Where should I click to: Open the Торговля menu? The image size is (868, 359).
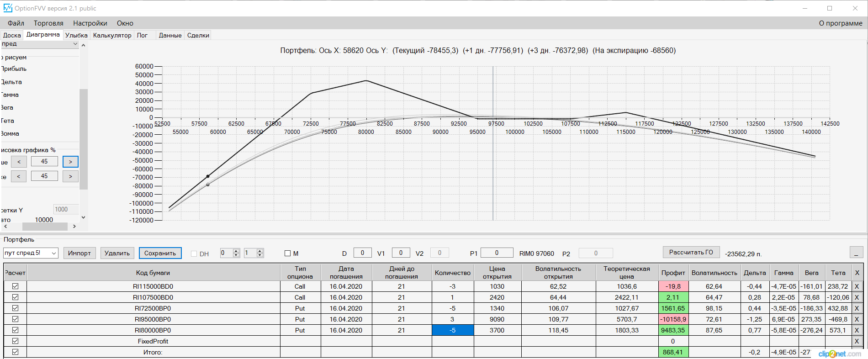pyautogui.click(x=48, y=23)
